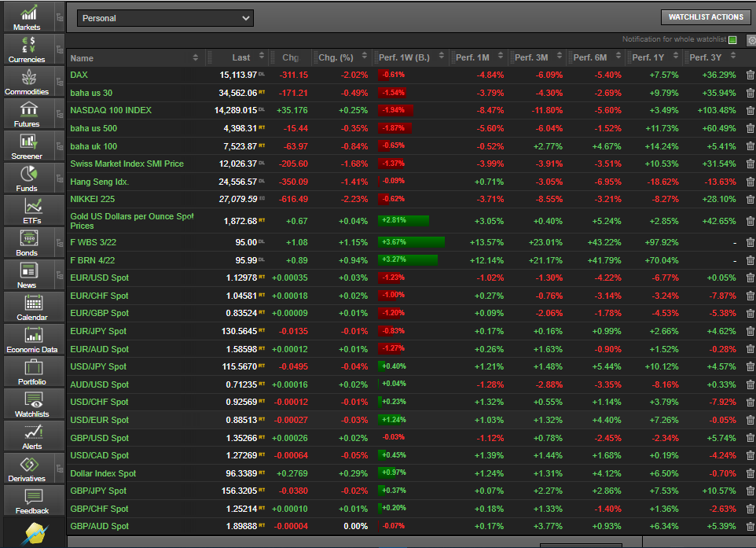Open watchlist settings via the gear icon

click(751, 40)
